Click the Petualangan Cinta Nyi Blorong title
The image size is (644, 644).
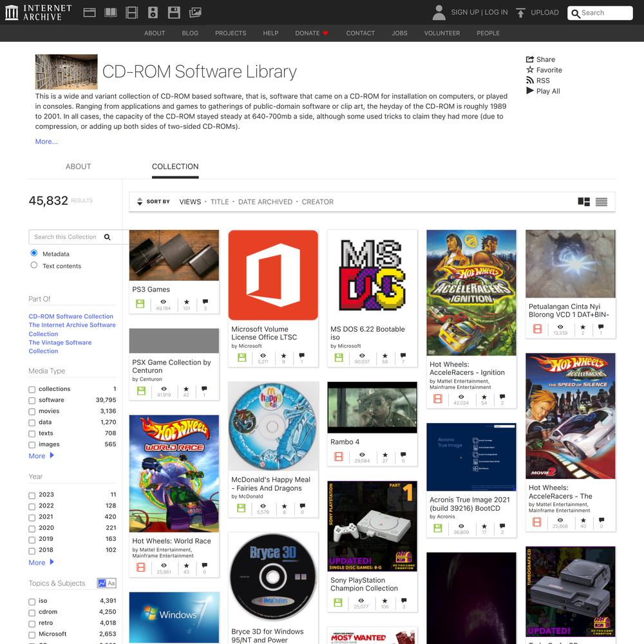pos(569,310)
